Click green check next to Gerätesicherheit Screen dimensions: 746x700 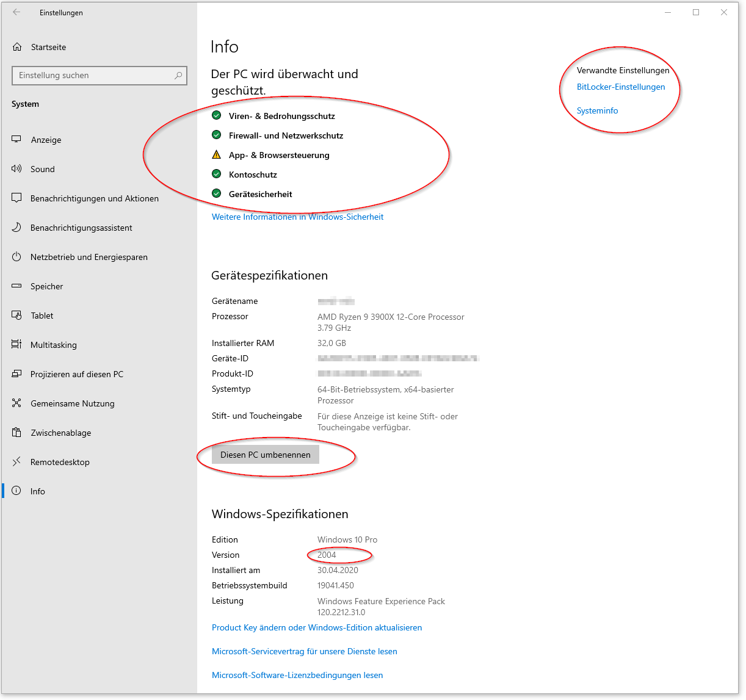pyautogui.click(x=216, y=193)
